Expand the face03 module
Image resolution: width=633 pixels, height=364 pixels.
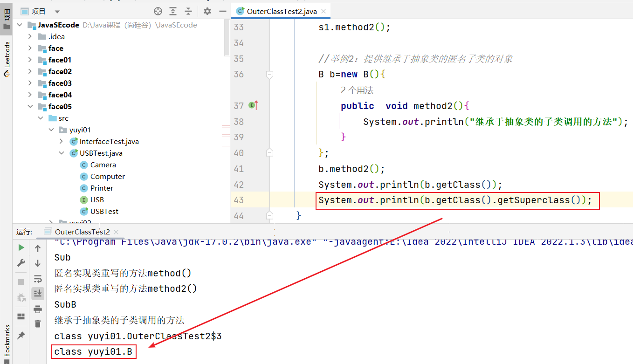30,83
